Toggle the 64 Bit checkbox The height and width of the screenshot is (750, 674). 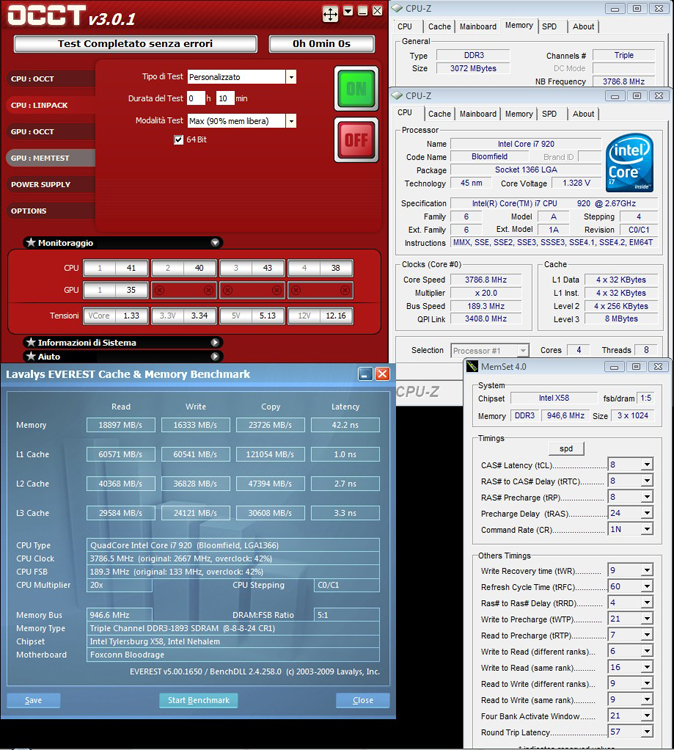pyautogui.click(x=178, y=140)
